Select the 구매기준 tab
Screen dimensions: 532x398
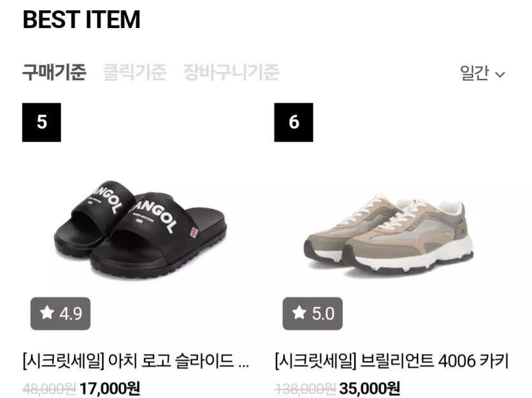pyautogui.click(x=54, y=72)
